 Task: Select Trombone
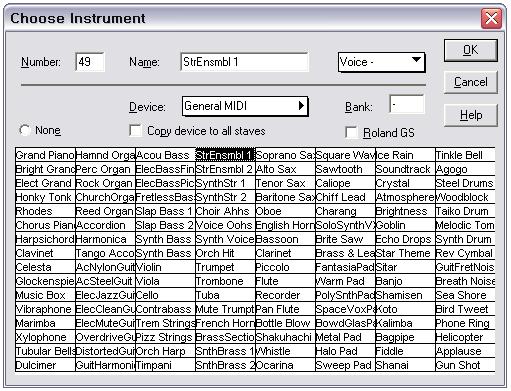coord(225,281)
